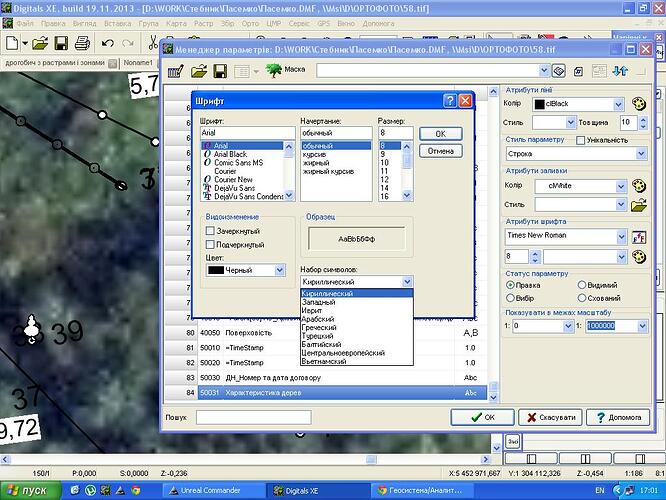Expand the line style dropdown
This screenshot has width=666, height=500.
tap(570, 123)
